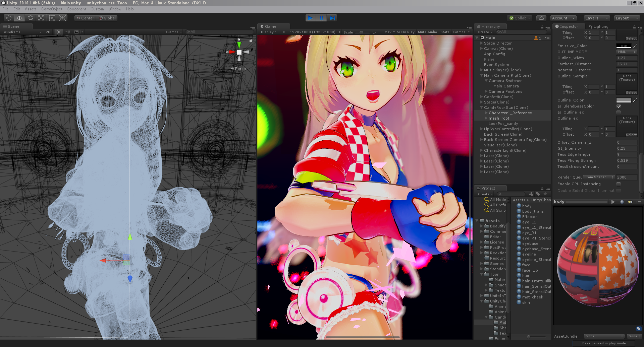Open the File menu

pyautogui.click(x=5, y=9)
